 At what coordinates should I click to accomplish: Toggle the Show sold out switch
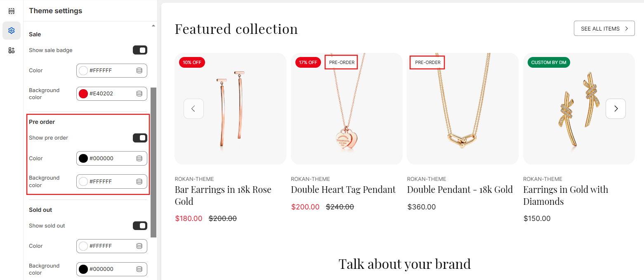tap(140, 226)
